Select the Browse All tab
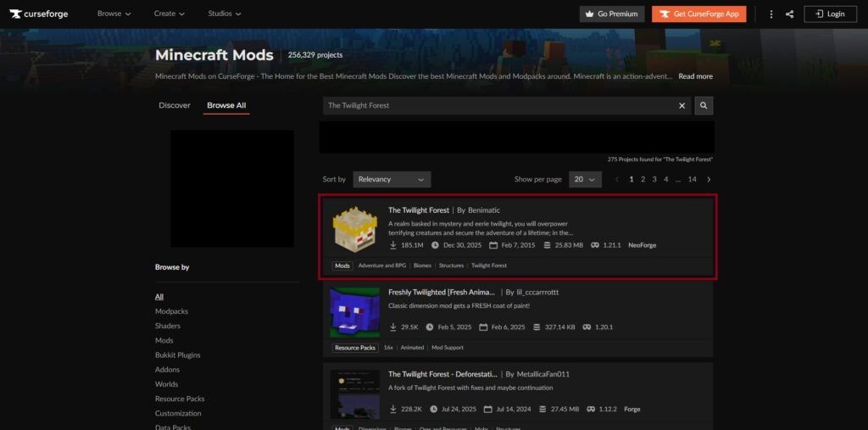Screen dimensions: 868x430 click(226, 105)
